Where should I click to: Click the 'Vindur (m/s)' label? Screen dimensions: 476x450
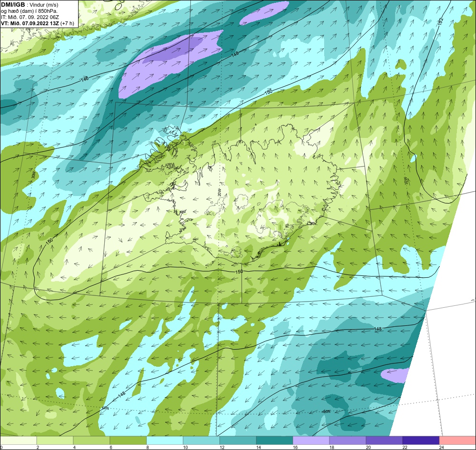44,5
